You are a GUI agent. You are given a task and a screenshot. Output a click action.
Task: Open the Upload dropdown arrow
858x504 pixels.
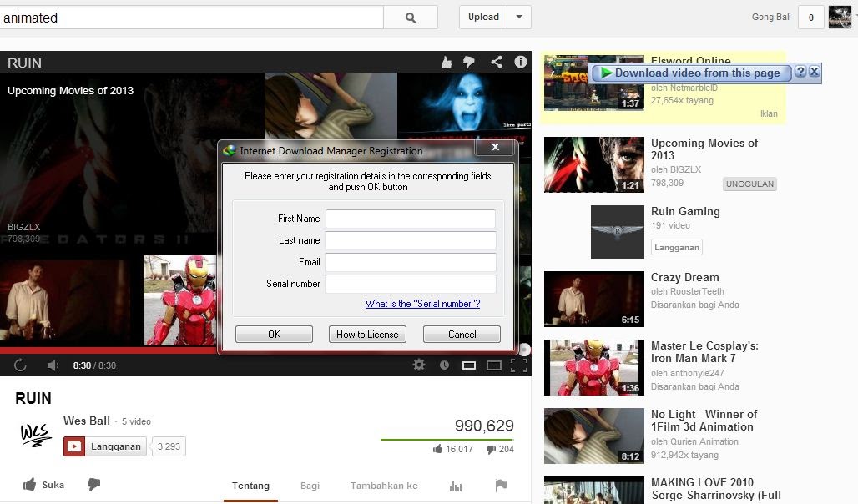[519, 17]
